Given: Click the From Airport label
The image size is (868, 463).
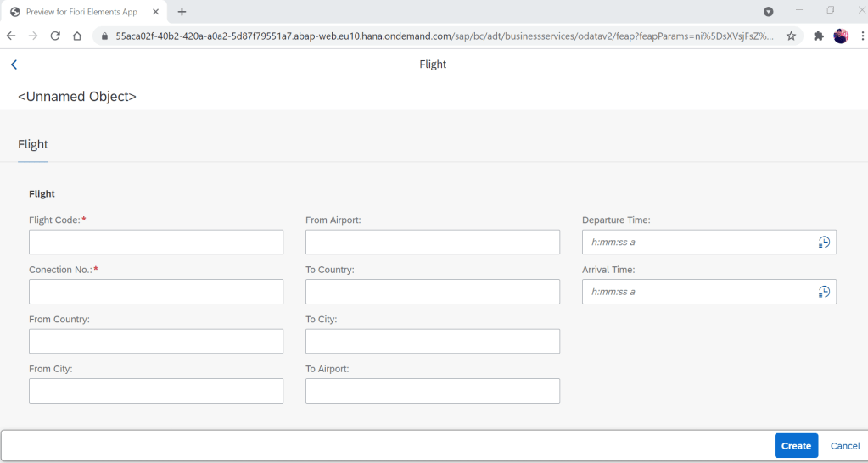Looking at the screenshot, I should [333, 220].
